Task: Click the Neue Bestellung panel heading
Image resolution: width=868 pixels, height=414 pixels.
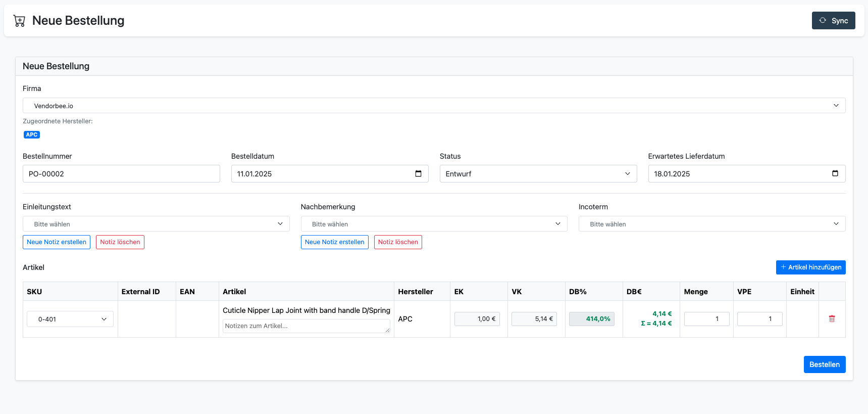Action: pyautogui.click(x=56, y=66)
